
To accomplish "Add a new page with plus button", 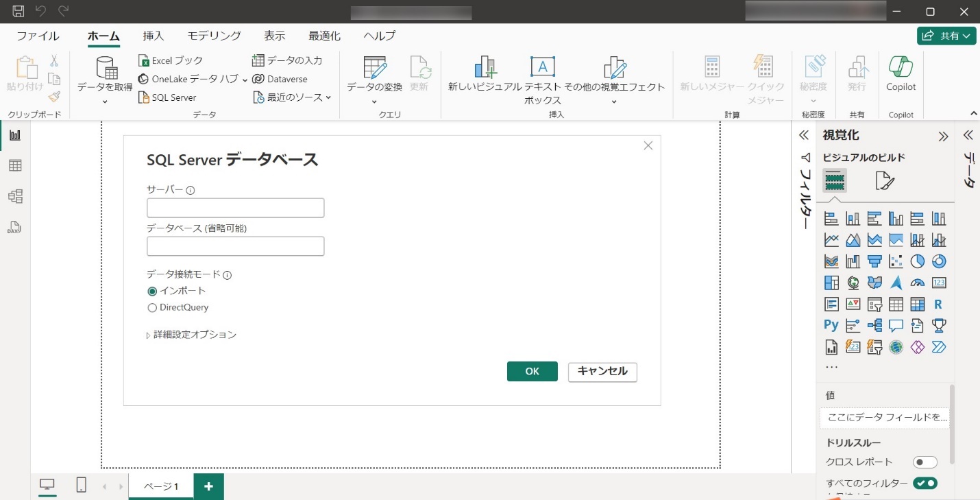I will pyautogui.click(x=209, y=486).
